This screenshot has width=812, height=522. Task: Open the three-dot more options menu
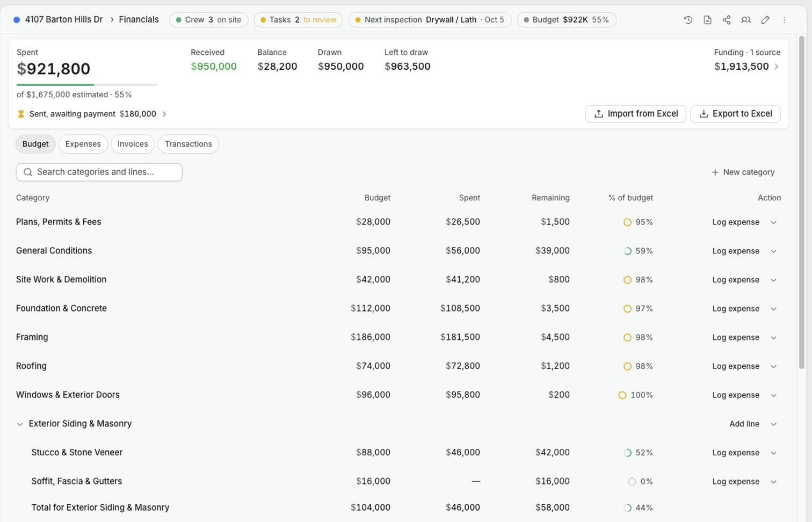pyautogui.click(x=785, y=20)
